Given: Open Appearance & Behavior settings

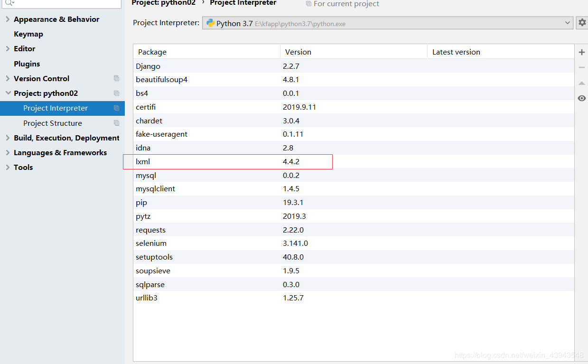Looking at the screenshot, I should (x=56, y=19).
